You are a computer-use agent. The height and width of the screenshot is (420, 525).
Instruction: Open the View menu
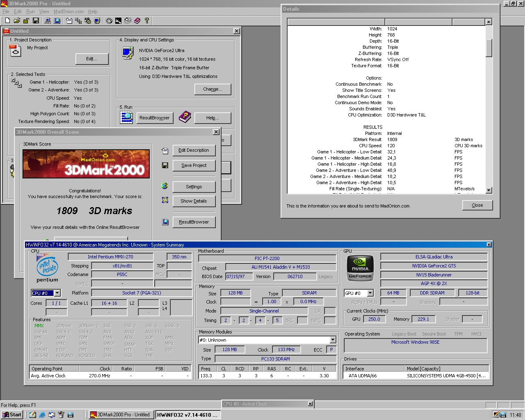click(x=44, y=11)
